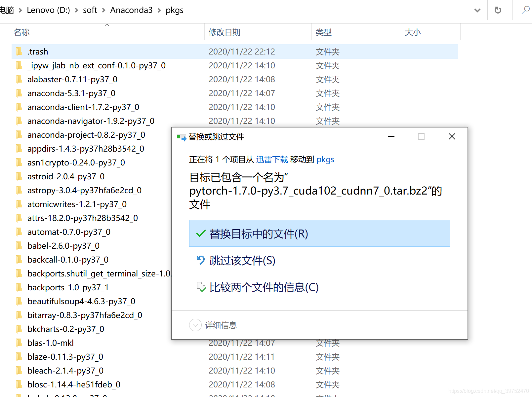Select folder icon of backcall-0.1.0-py37_0
The image size is (532, 397).
[x=19, y=259]
